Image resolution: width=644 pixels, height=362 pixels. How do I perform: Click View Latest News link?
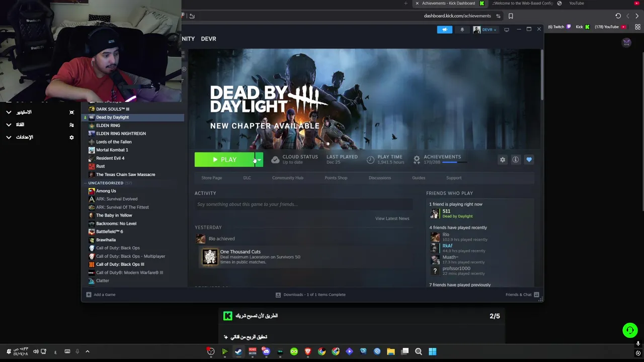pos(392,218)
